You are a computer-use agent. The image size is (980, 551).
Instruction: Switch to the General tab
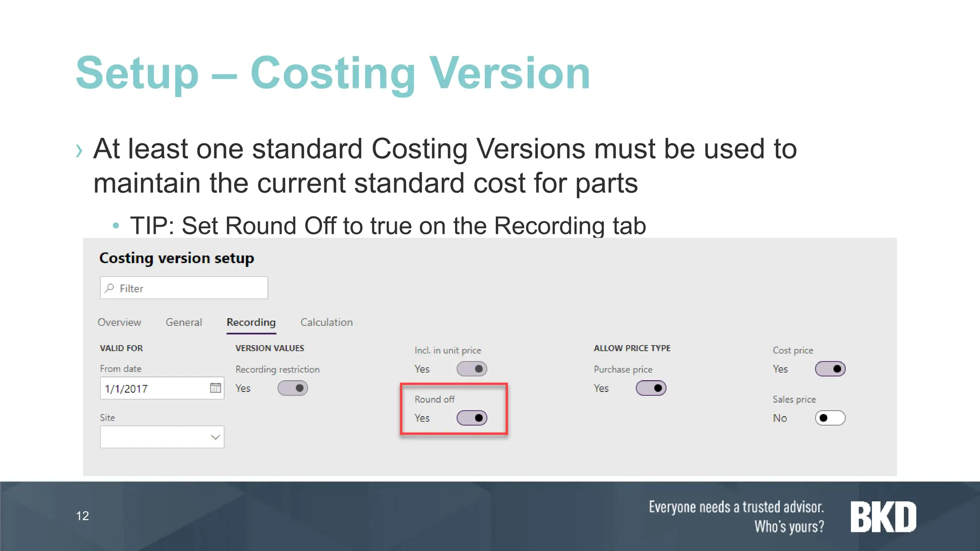[x=184, y=322]
